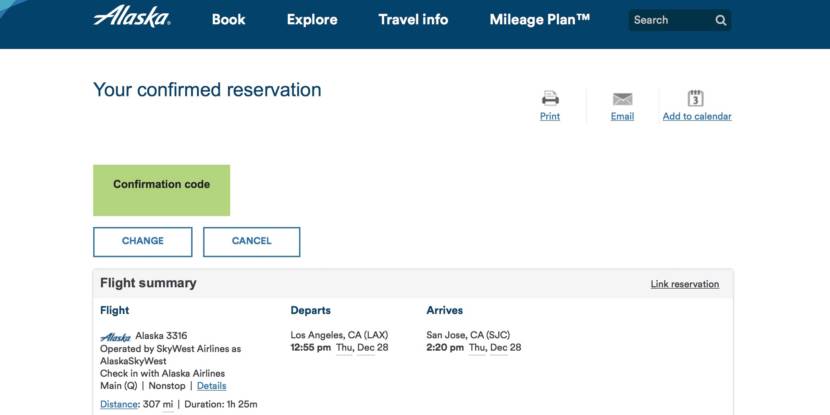Viewport: 830px width, 415px height.
Task: Click the Distance link
Action: click(x=119, y=404)
